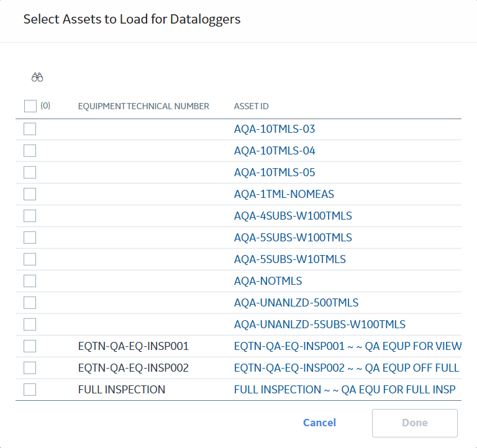The image size is (477, 448).
Task: Click the AQA-5SUBS-W10TMLS link
Action: tap(289, 259)
